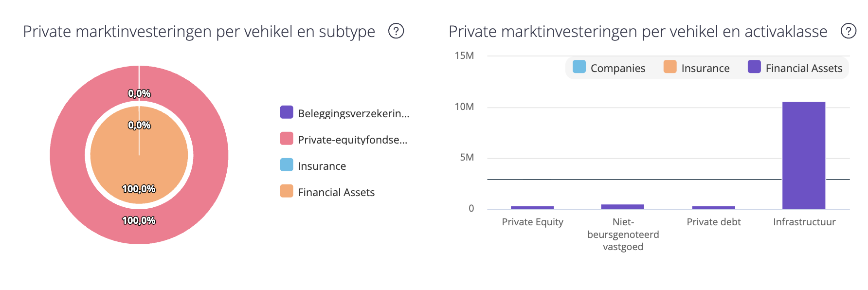This screenshot has height=290, width=868.
Task: Toggle Insurance legend entry in donut chart
Action: pyautogui.click(x=322, y=166)
